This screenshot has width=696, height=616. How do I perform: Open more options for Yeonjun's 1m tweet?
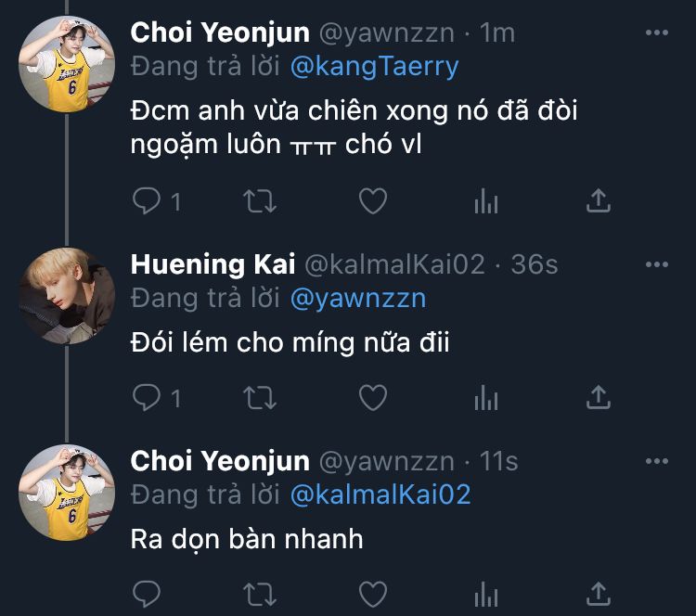tap(656, 32)
